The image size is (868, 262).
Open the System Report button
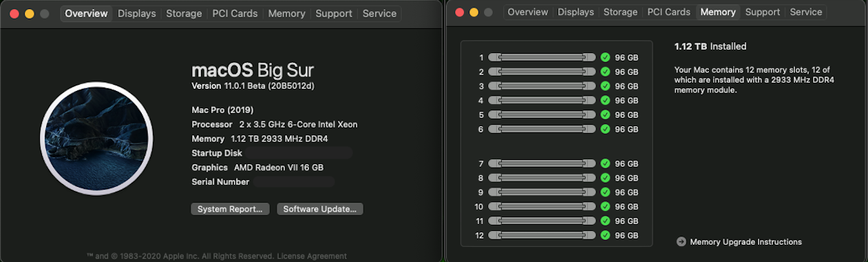click(x=230, y=209)
